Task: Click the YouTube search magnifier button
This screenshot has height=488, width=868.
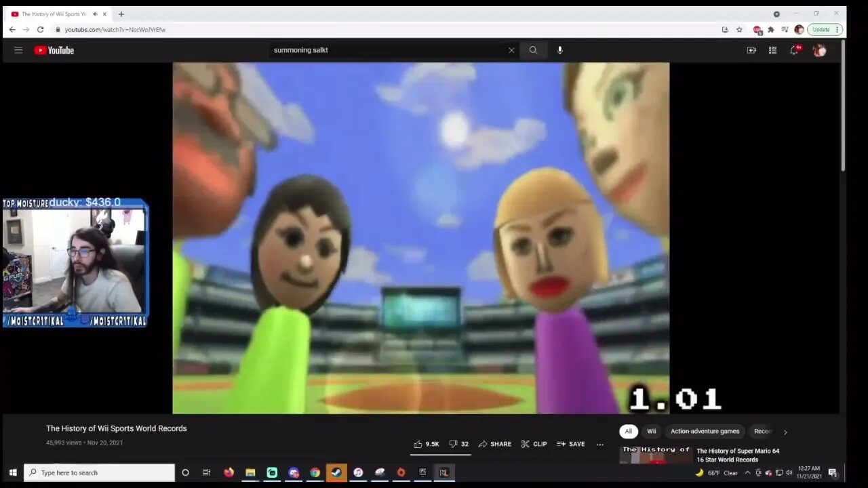Action: point(533,50)
